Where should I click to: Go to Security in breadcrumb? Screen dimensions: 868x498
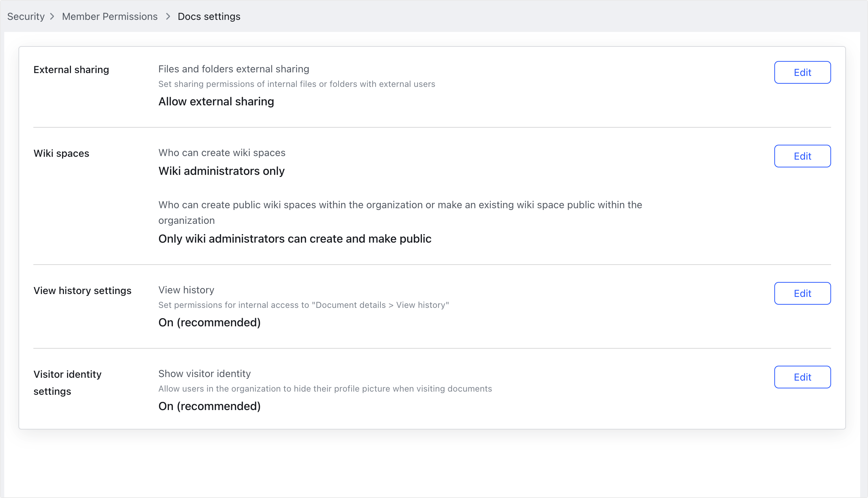[x=26, y=16]
